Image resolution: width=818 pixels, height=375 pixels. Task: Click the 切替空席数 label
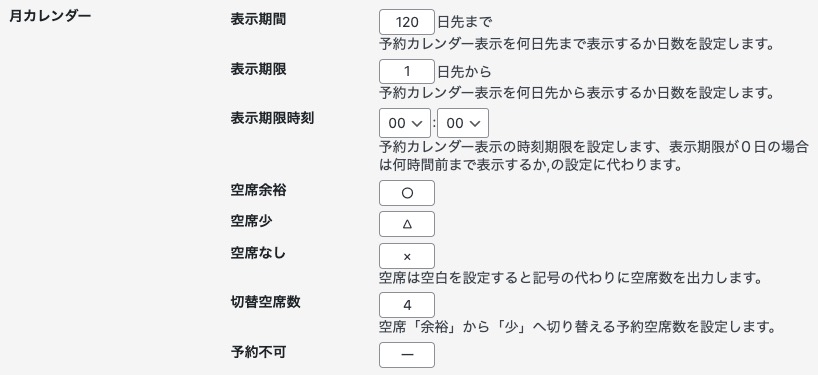coord(266,302)
